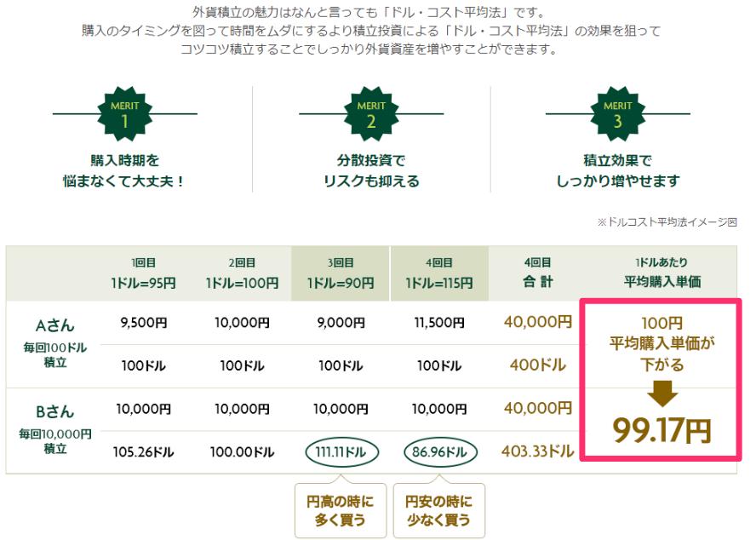Click the circled 111.11ドル value
This screenshot has width=756, height=540.
pyautogui.click(x=342, y=452)
